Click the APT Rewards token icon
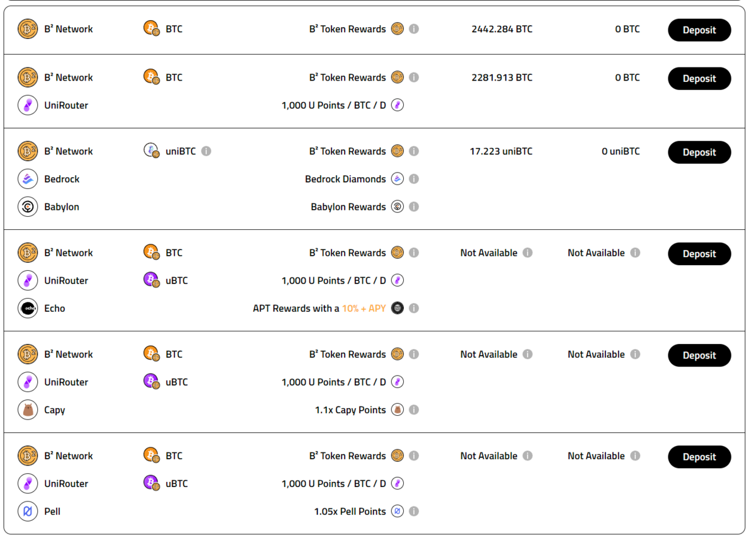The image size is (756, 538). pos(398,308)
